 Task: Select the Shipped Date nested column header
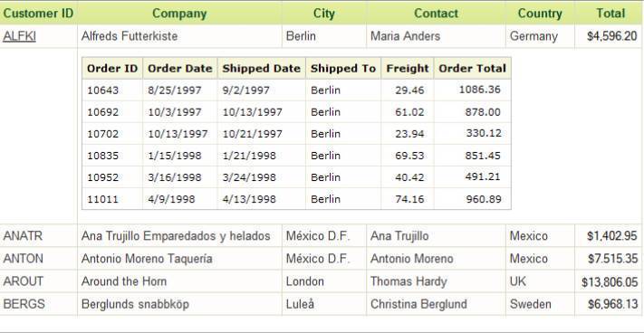[x=262, y=69]
